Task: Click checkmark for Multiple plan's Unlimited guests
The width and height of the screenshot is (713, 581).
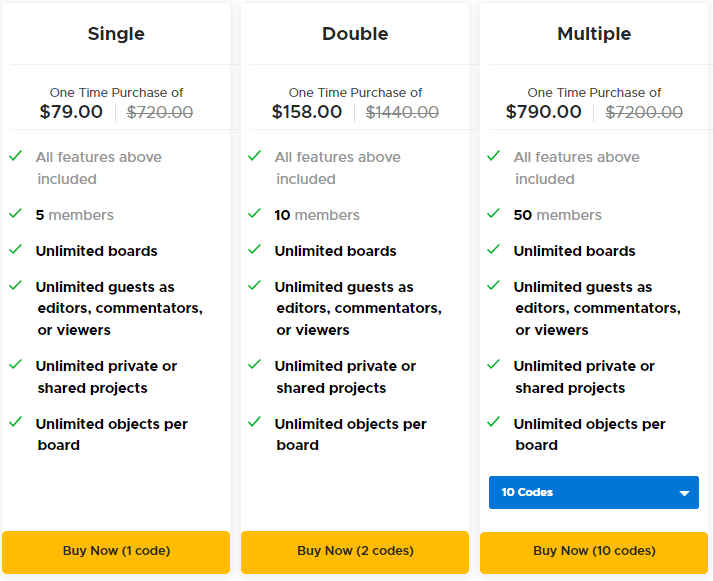Action: pyautogui.click(x=494, y=286)
